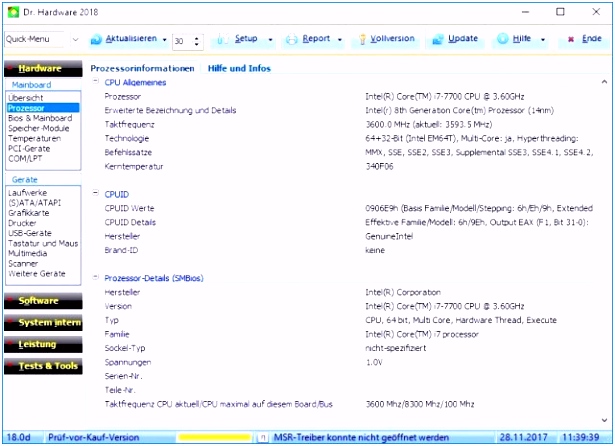This screenshot has height=446, width=615.
Task: Click the Vollversion lightbulb icon
Action: tap(363, 39)
